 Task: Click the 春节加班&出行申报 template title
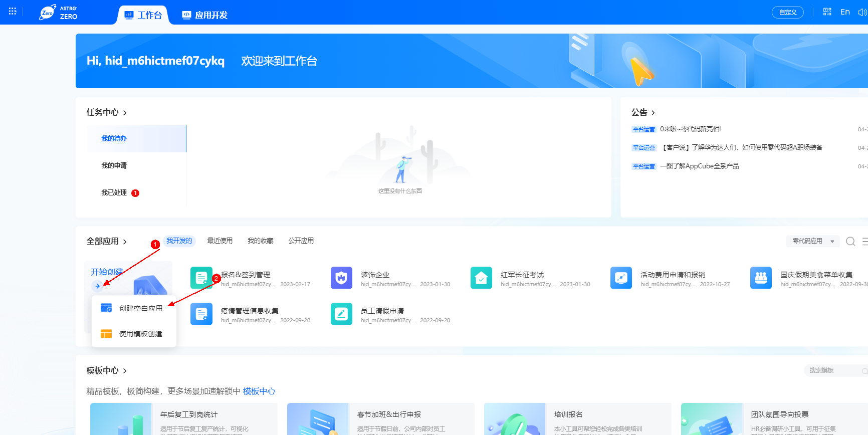point(389,414)
